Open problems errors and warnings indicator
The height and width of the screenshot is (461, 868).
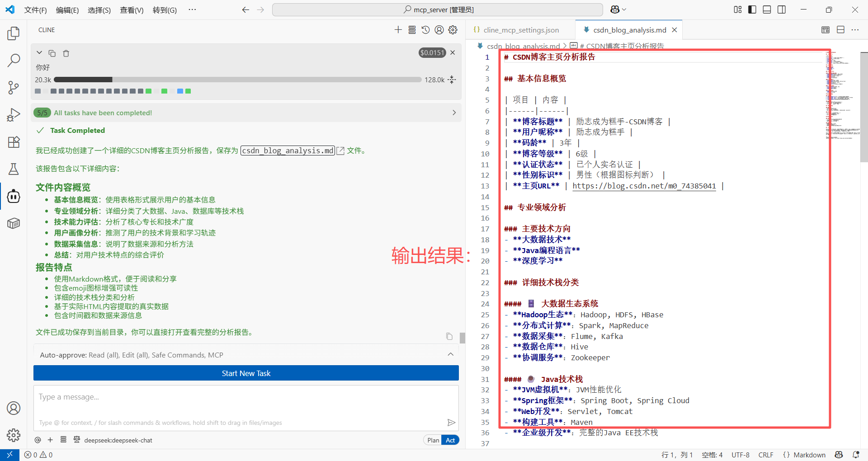[39, 455]
